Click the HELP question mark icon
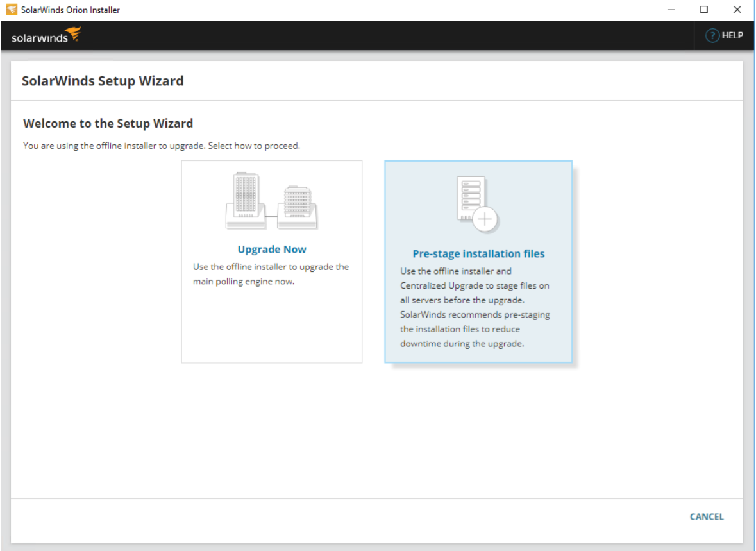The image size is (756, 551). 712,36
